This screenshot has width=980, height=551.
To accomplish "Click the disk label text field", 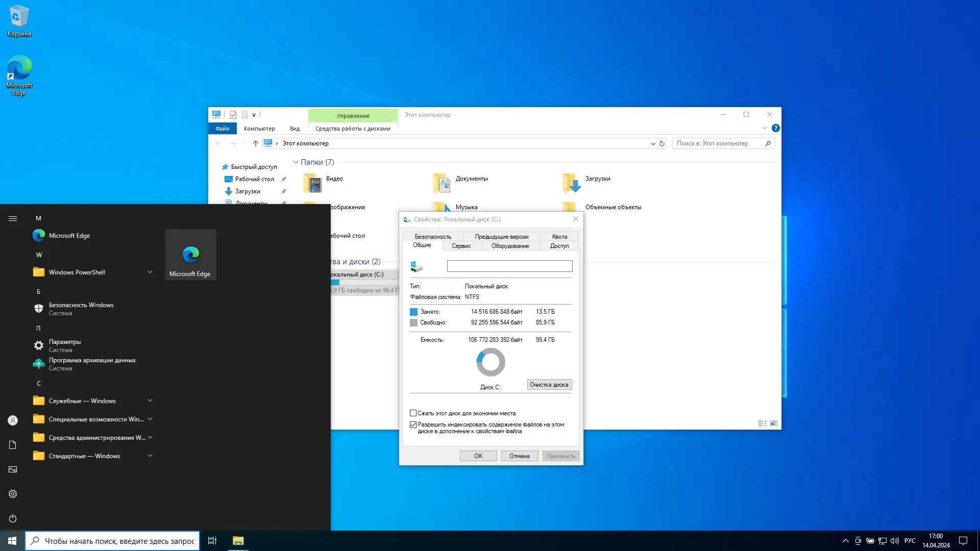I will (x=509, y=266).
